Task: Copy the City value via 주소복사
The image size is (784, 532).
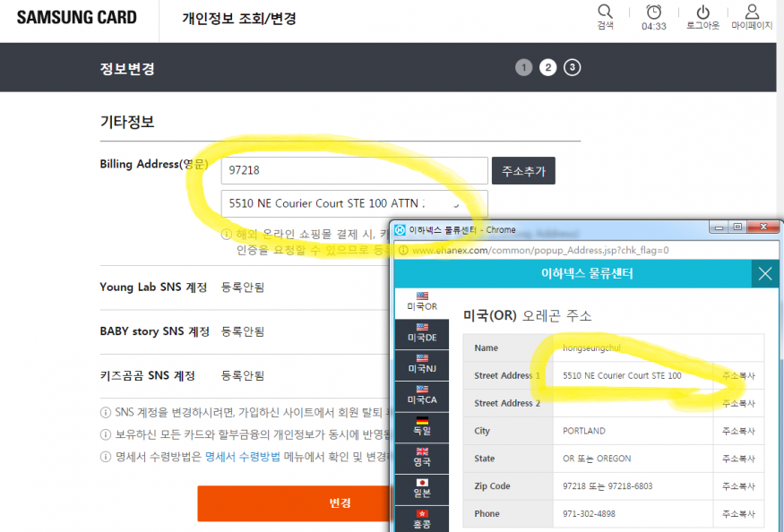Action: (x=738, y=431)
